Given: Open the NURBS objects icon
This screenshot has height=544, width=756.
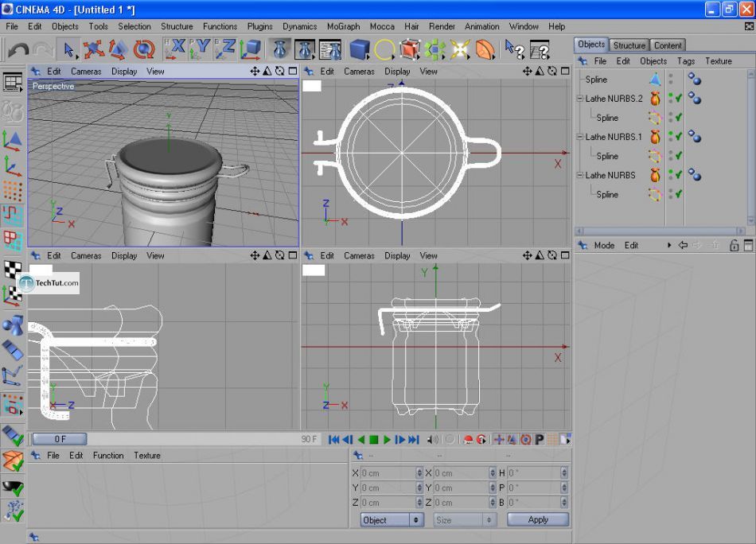Looking at the screenshot, I should (x=409, y=49).
